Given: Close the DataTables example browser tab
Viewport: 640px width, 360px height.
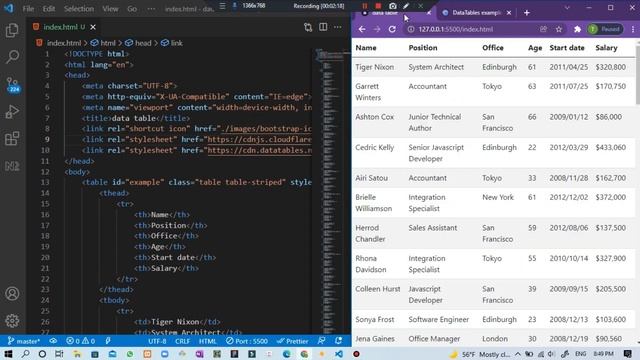Looking at the screenshot, I should point(509,13).
